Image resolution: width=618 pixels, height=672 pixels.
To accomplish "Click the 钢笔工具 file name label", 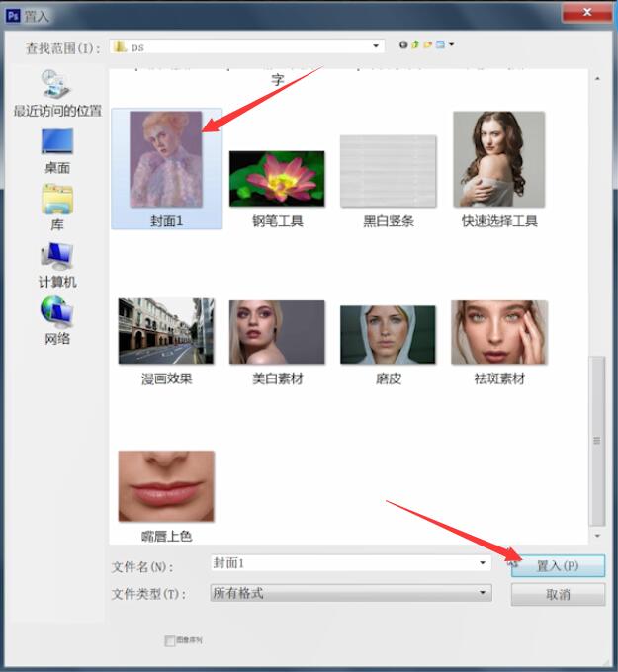I will pos(278,221).
